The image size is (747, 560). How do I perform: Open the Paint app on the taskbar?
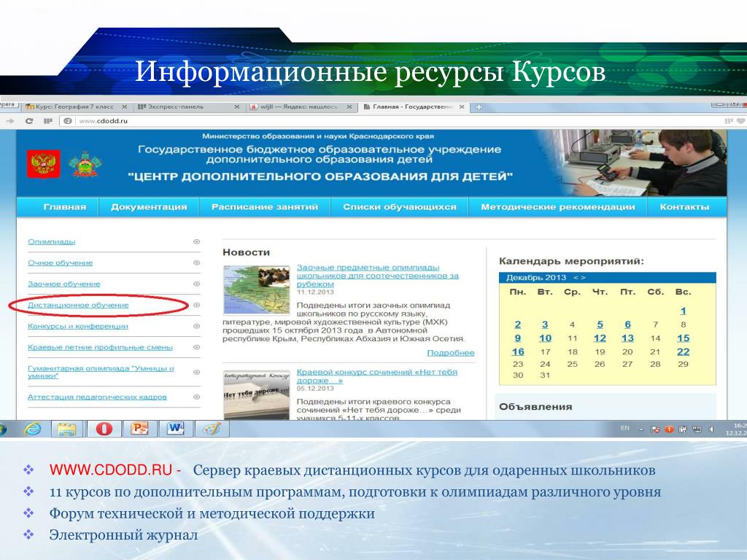tap(212, 429)
